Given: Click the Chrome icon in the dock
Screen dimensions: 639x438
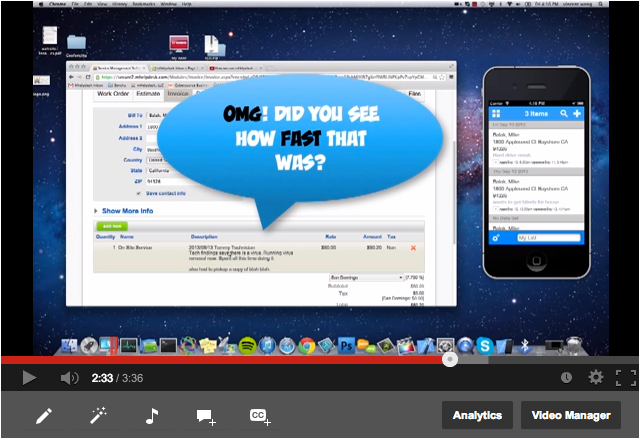Looking at the screenshot, I should [x=307, y=346].
